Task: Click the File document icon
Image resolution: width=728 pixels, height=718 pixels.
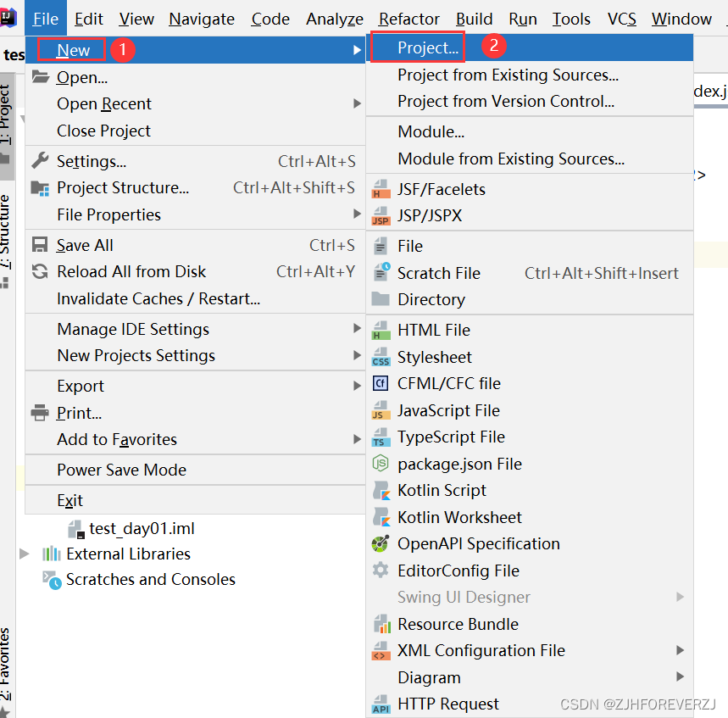Action: coord(381,246)
